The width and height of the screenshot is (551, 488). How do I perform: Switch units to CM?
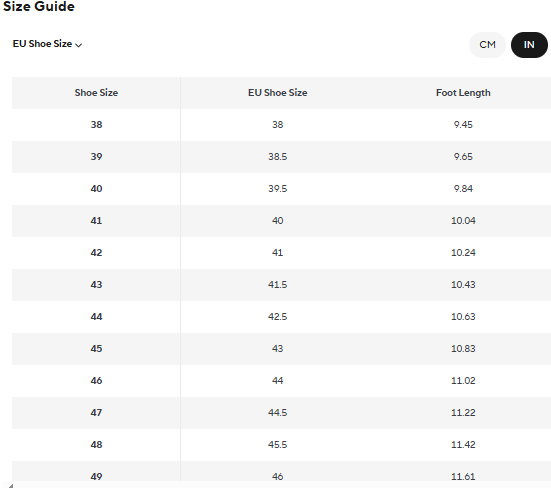(487, 45)
